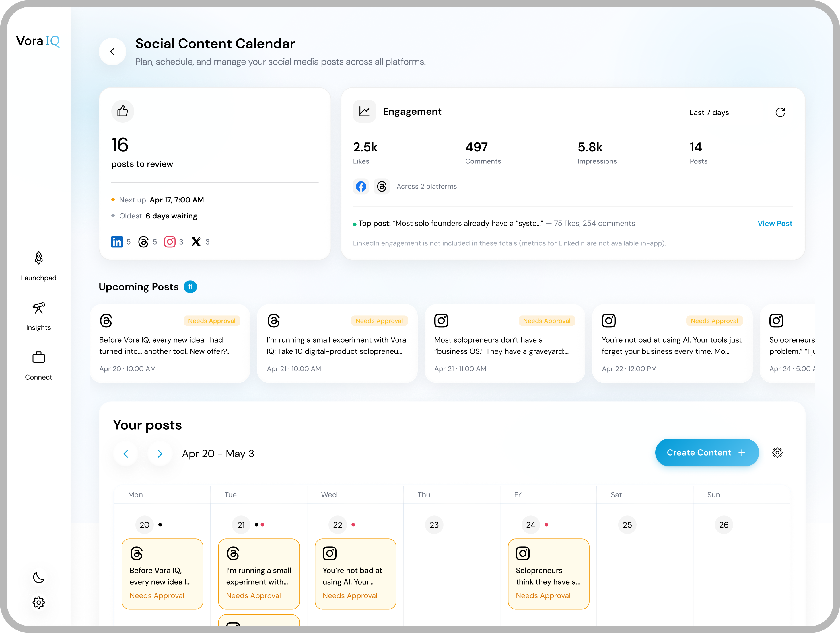Click the '16 posts to review' count

click(x=142, y=153)
